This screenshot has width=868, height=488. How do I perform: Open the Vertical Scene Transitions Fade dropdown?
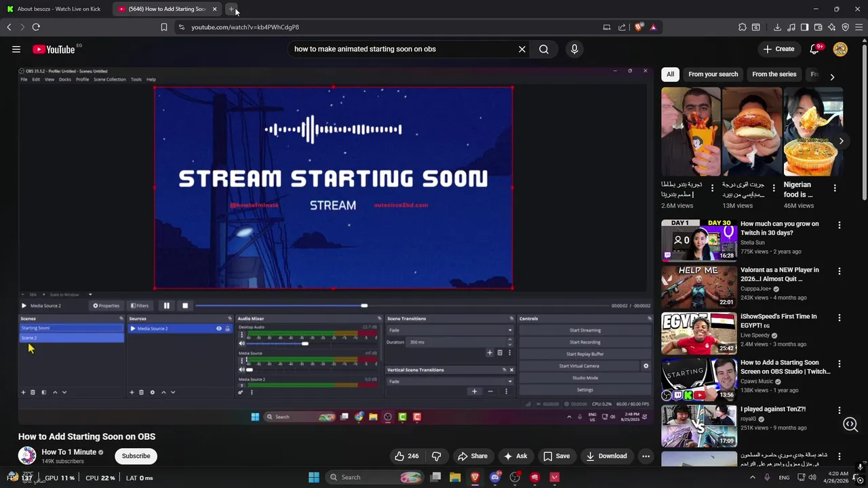click(x=450, y=382)
